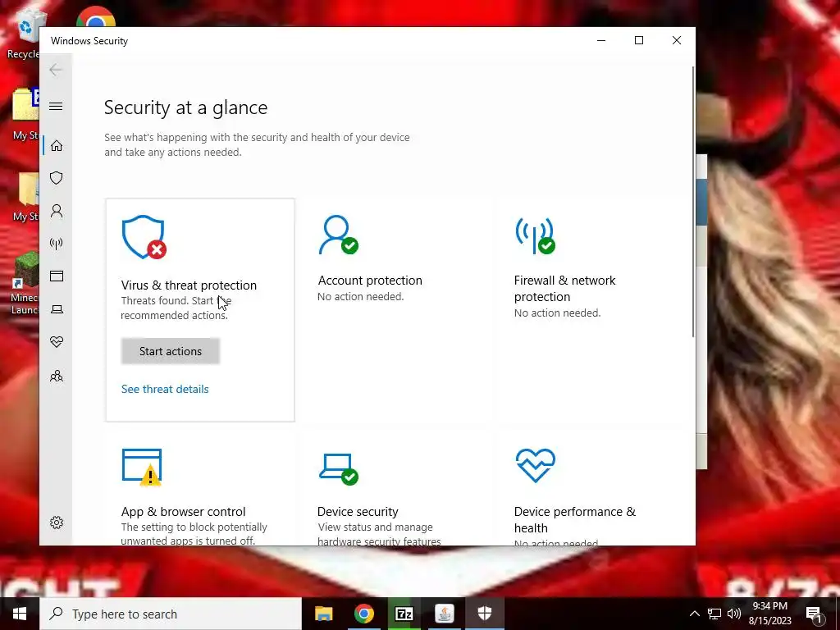840x630 pixels.
Task: Show hidden system tray icons
Action: click(694, 614)
